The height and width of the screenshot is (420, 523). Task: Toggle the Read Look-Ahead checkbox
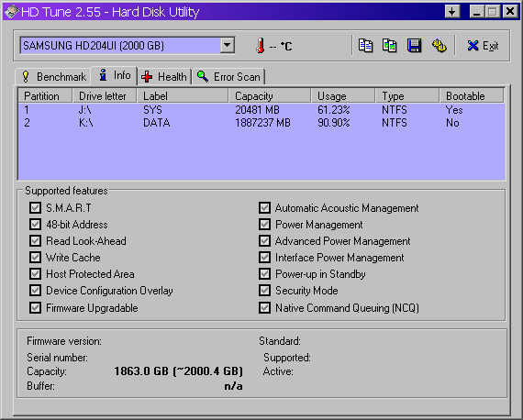click(x=35, y=240)
